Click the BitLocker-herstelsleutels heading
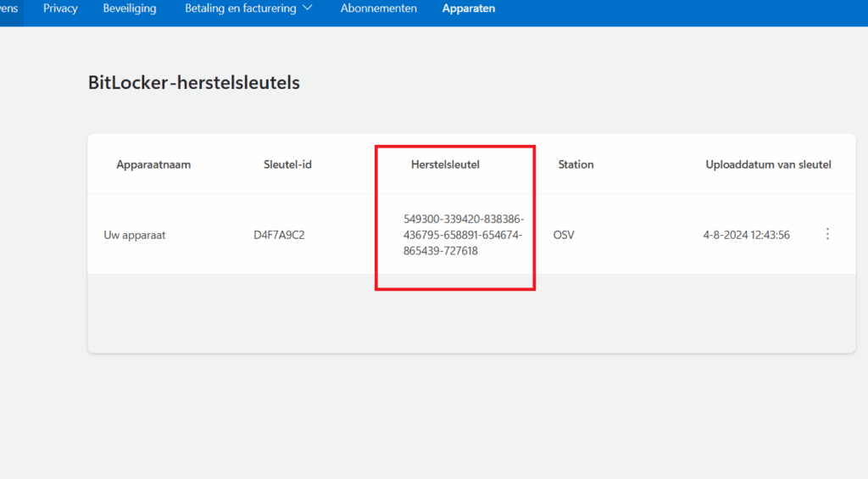 pos(194,82)
